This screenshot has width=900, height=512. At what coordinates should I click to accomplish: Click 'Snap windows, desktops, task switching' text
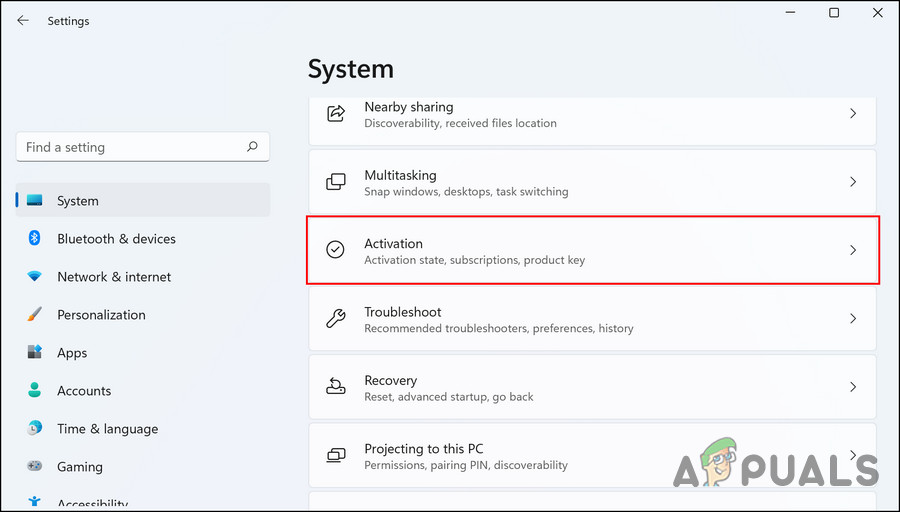(466, 191)
